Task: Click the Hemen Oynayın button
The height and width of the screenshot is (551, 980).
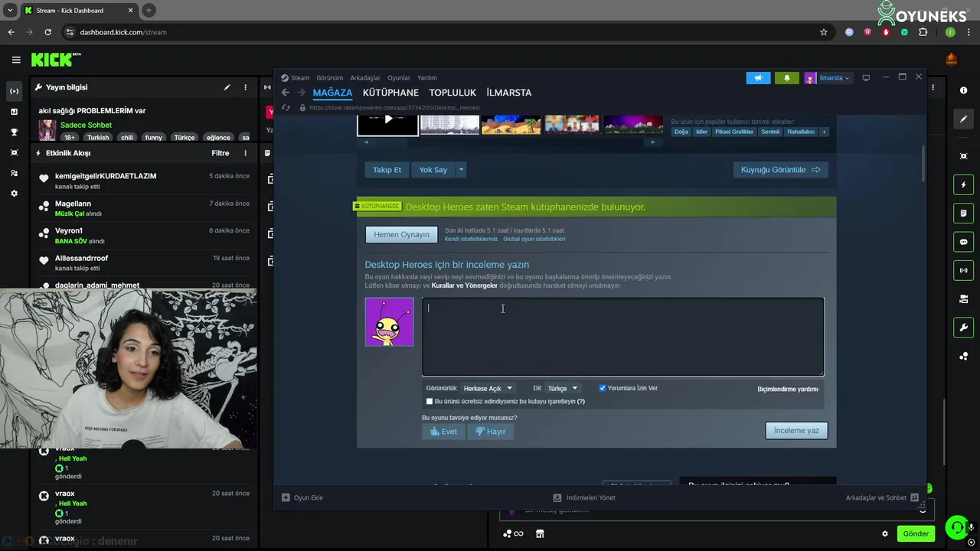Action: (402, 235)
